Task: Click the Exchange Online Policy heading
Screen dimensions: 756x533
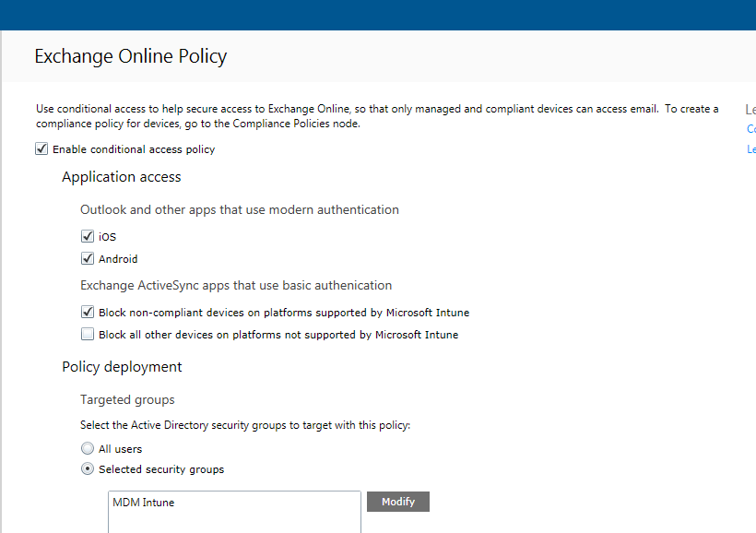Action: [130, 56]
